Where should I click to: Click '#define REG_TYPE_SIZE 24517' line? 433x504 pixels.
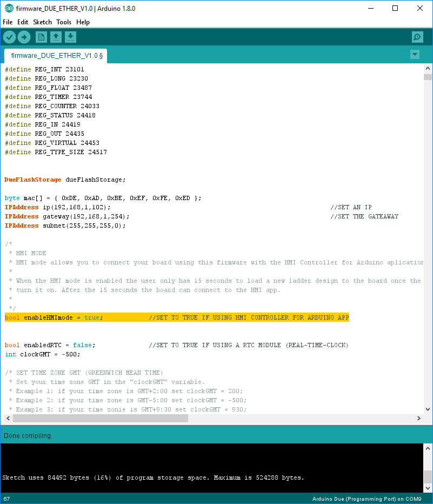pos(56,152)
